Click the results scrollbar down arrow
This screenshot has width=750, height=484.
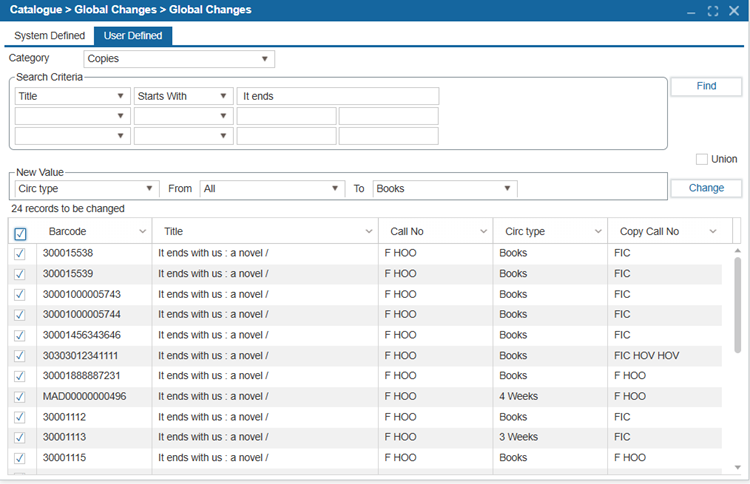(738, 467)
